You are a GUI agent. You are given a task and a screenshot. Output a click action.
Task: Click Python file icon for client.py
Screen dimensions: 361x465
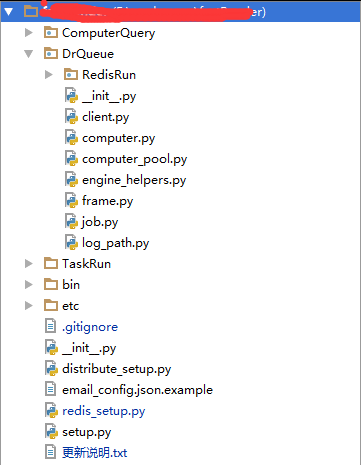(x=71, y=117)
